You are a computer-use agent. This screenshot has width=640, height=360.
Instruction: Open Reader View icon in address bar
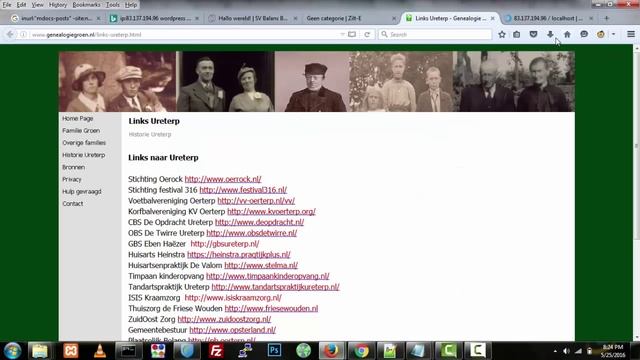click(x=352, y=35)
